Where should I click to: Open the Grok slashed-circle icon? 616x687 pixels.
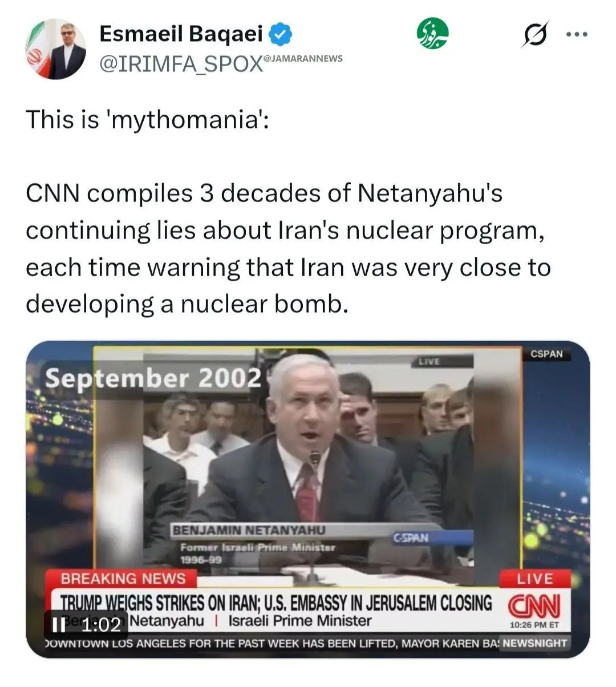pos(535,35)
